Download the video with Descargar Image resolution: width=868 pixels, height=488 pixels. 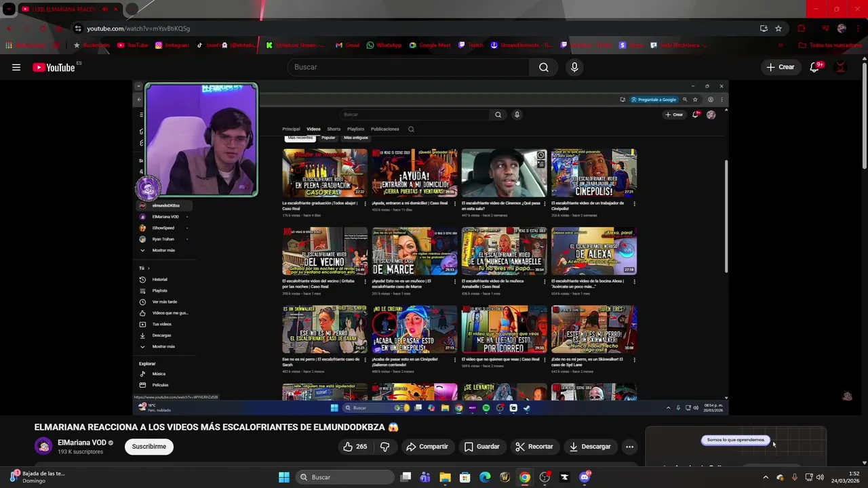point(590,447)
